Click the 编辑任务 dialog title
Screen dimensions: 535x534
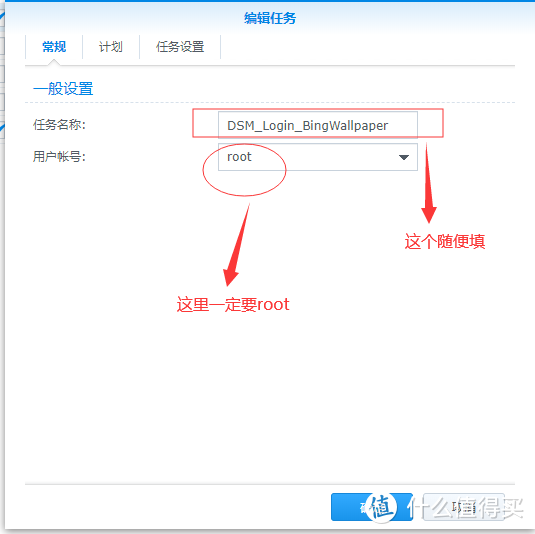[270, 18]
